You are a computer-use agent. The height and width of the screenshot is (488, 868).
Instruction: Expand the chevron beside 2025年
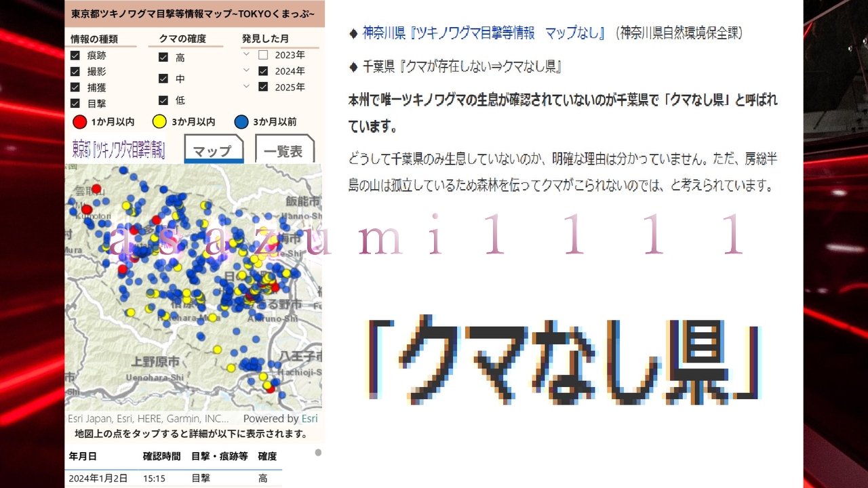(246, 87)
